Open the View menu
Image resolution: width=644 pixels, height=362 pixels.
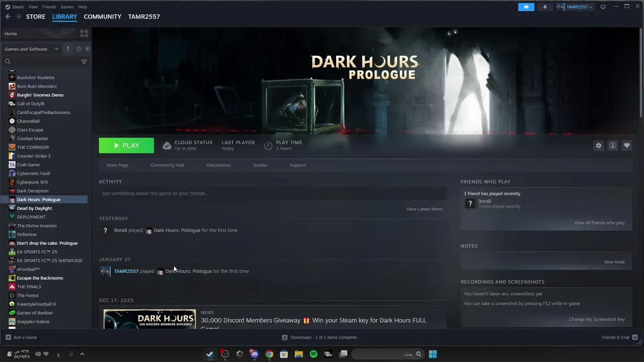[x=33, y=7]
